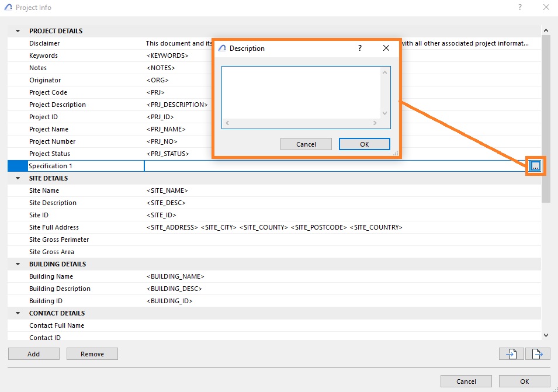Collapse the CONTACT DETAILS section

(18, 313)
